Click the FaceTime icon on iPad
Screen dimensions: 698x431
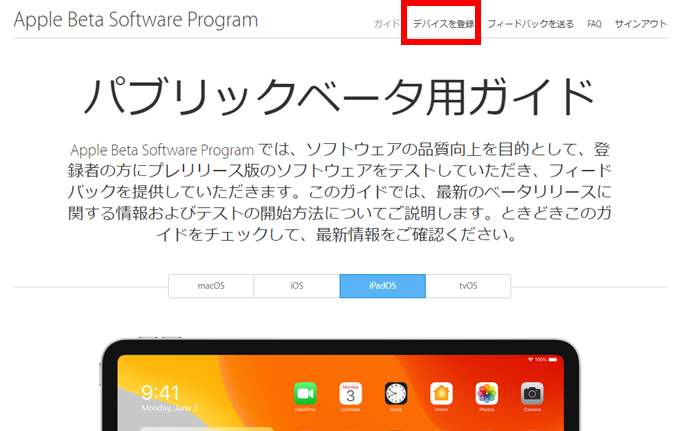pyautogui.click(x=305, y=394)
